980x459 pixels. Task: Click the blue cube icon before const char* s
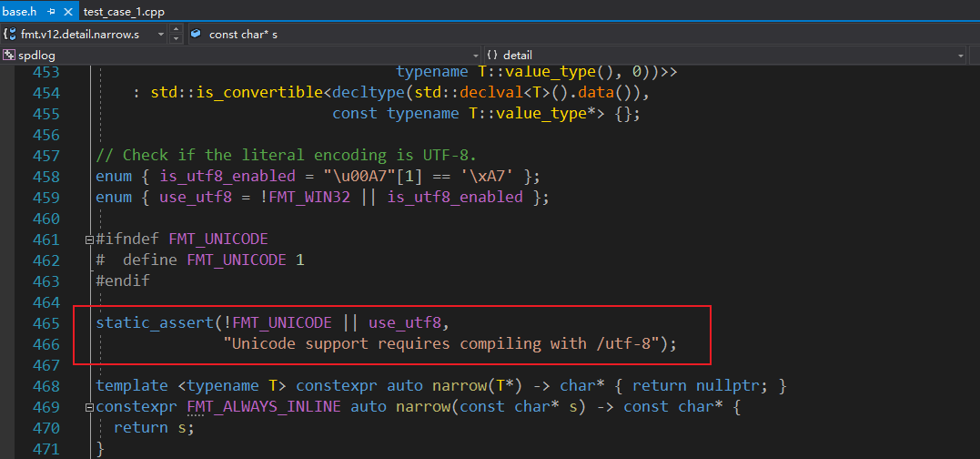196,34
